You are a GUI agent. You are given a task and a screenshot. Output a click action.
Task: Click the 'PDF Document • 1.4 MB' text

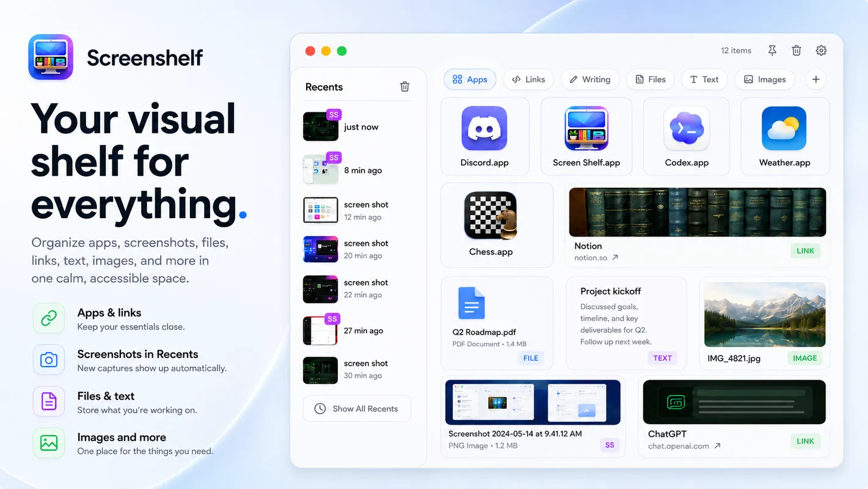489,344
